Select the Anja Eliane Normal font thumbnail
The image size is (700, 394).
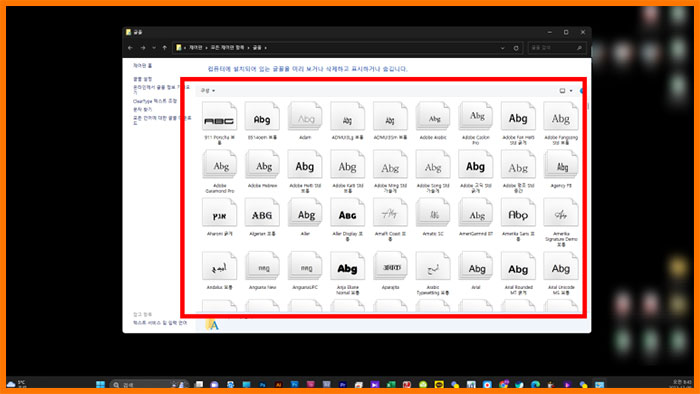point(348,267)
